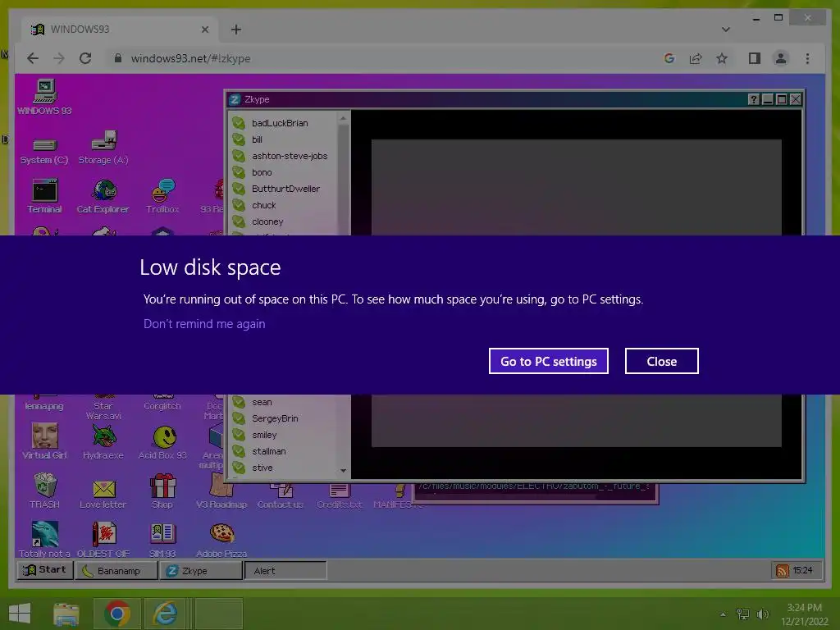This screenshot has width=840, height=630.
Task: Open Contact us desktop icon
Action: click(x=281, y=496)
